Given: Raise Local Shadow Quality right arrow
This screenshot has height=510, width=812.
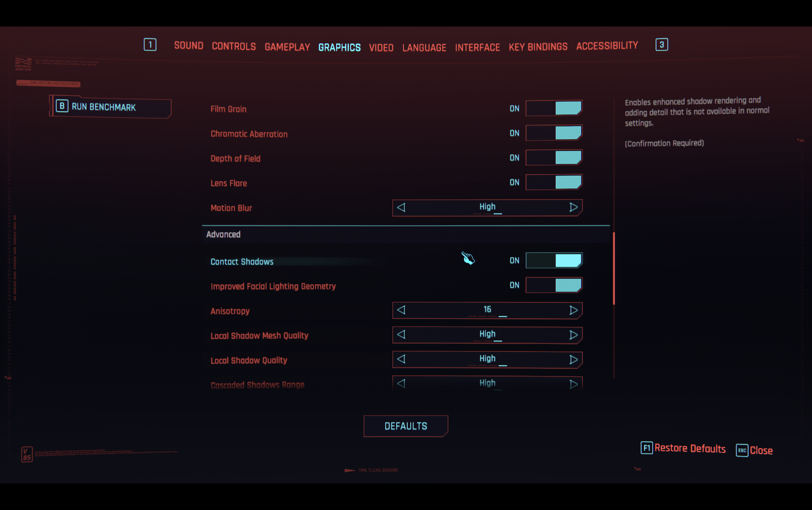Looking at the screenshot, I should 573,360.
